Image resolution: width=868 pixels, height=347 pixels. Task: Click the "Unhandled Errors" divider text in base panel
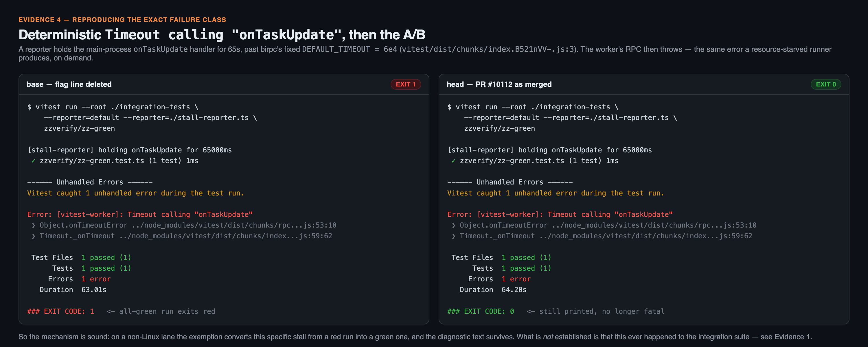(90, 182)
